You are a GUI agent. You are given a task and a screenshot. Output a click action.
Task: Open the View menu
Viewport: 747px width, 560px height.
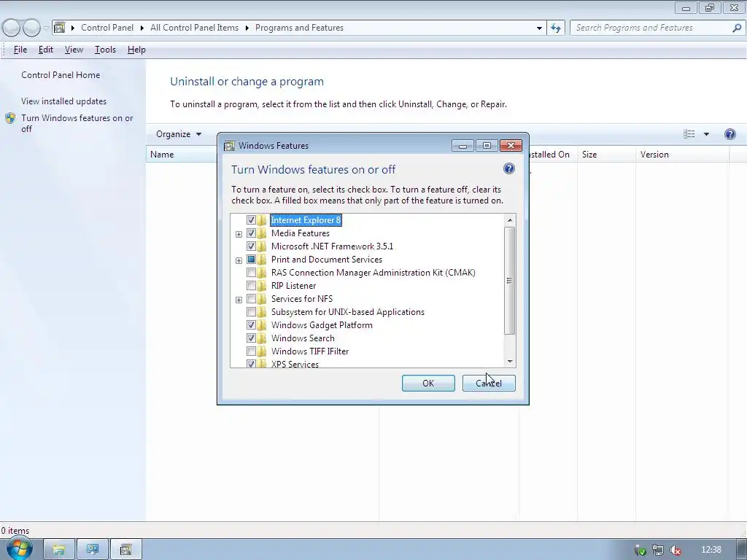pyautogui.click(x=74, y=50)
